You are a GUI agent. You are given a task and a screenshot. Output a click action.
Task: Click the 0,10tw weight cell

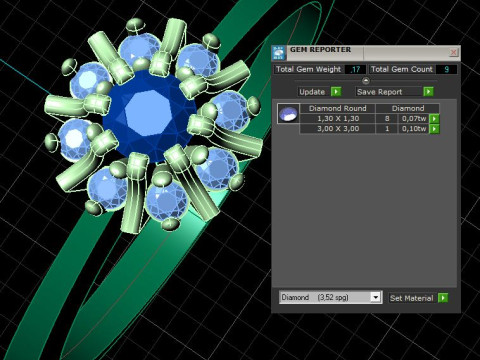[x=414, y=129]
